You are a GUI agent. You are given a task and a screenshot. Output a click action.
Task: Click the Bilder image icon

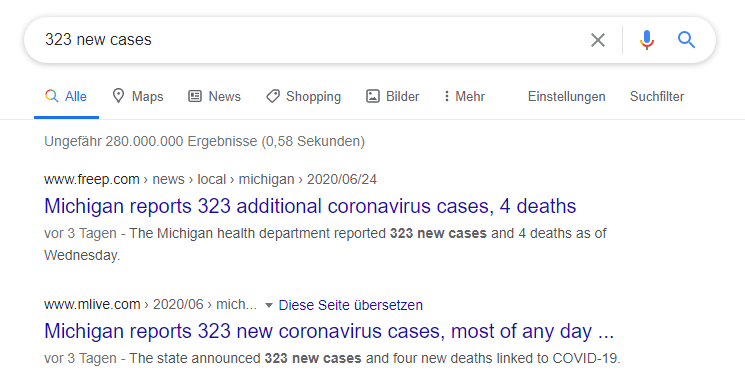[372, 96]
